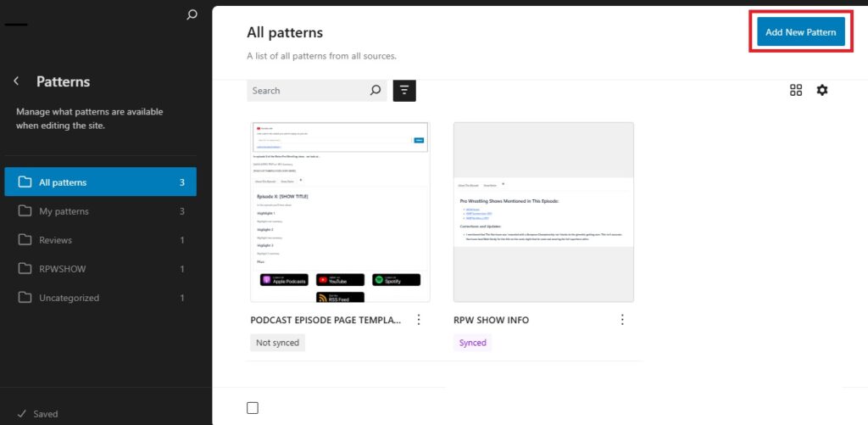The height and width of the screenshot is (425, 868).
Task: Open view options gear icon
Action: point(821,90)
